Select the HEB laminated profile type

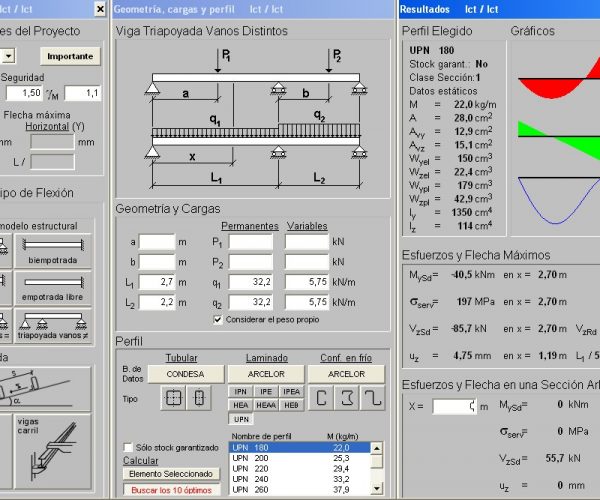(291, 404)
